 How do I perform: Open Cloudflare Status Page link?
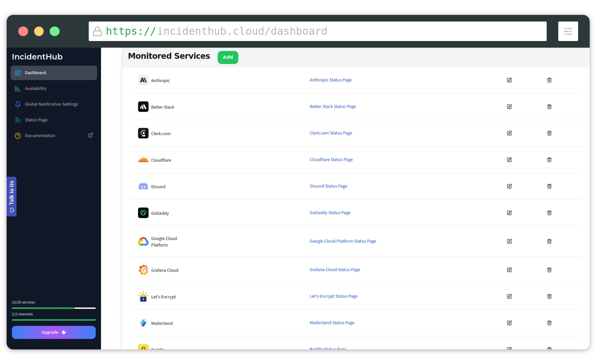coord(331,159)
